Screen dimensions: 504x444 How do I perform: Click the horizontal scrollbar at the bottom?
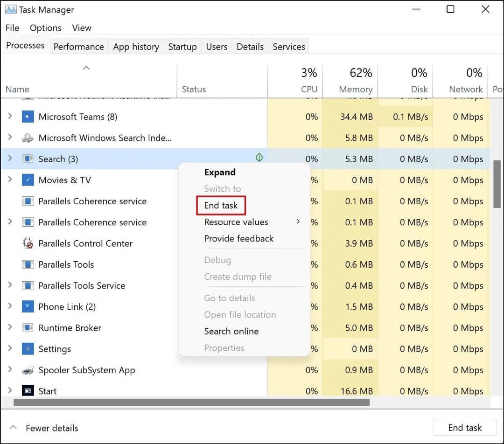pyautogui.click(x=187, y=402)
